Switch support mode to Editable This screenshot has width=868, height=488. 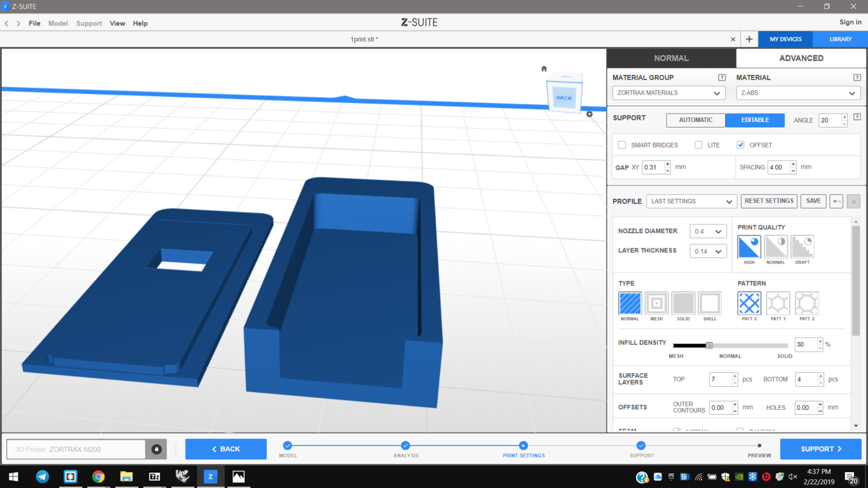(x=755, y=120)
